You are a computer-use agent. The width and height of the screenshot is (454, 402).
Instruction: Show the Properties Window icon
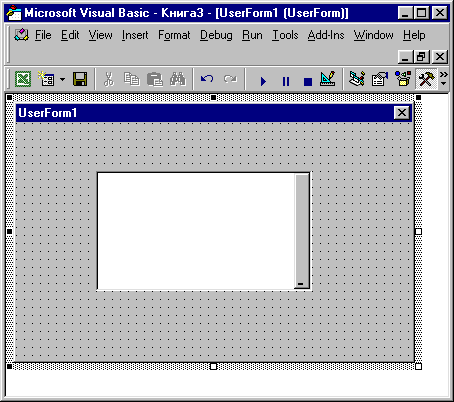pyautogui.click(x=380, y=79)
